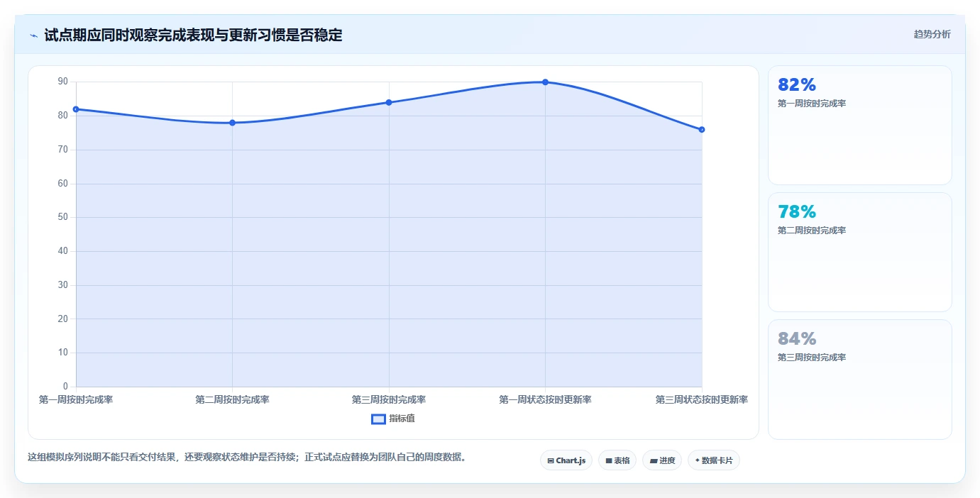
Task: Click the 进度 tag icon
Action: [653, 461]
